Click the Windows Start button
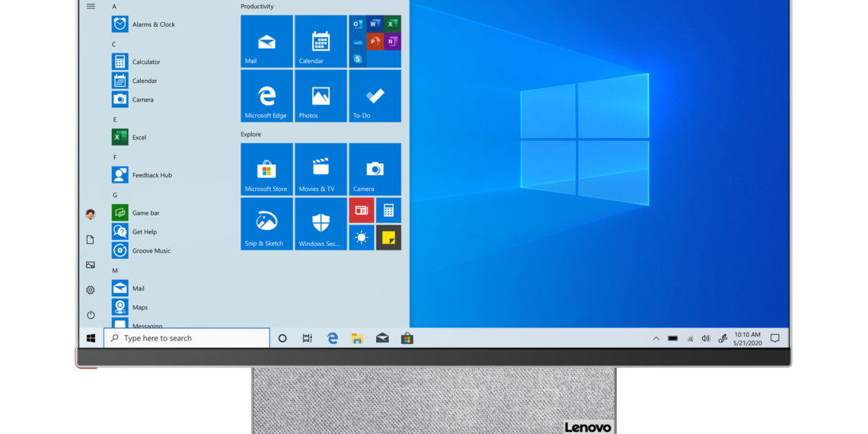This screenshot has height=434, width=868. [x=91, y=338]
